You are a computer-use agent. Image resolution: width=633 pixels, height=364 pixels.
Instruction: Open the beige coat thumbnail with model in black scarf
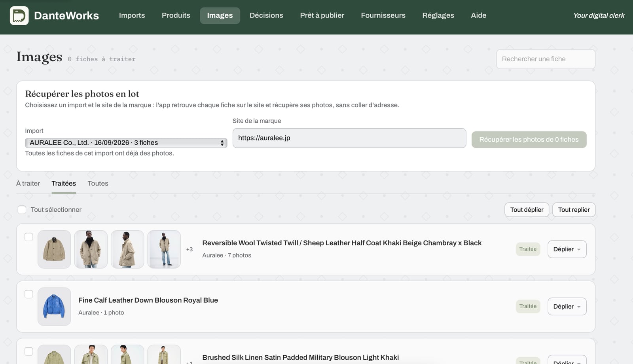(91, 249)
